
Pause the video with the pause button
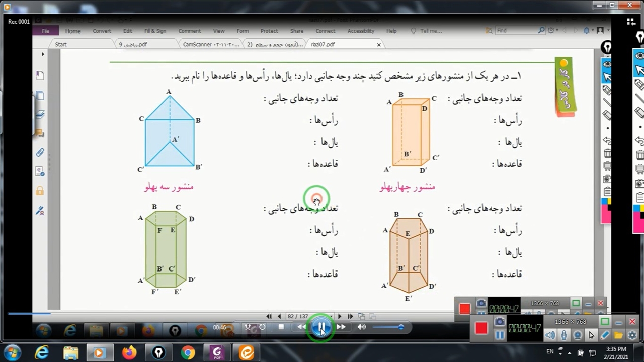click(x=321, y=327)
